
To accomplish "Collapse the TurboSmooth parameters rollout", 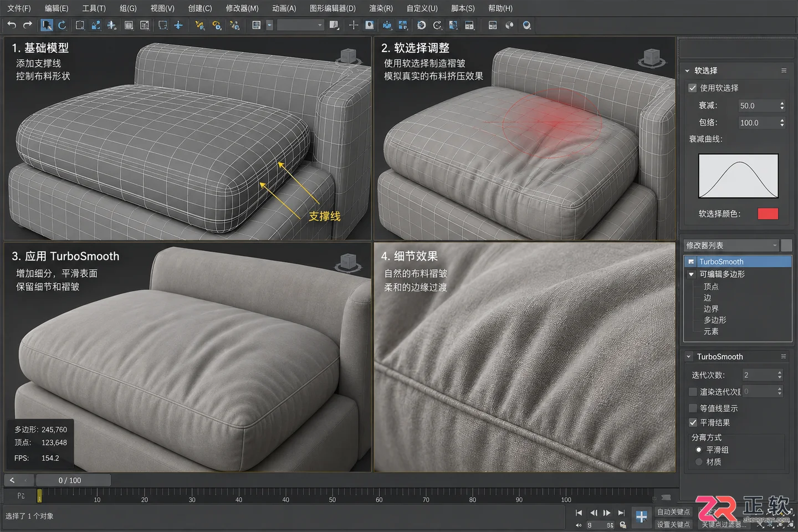I will [x=688, y=356].
